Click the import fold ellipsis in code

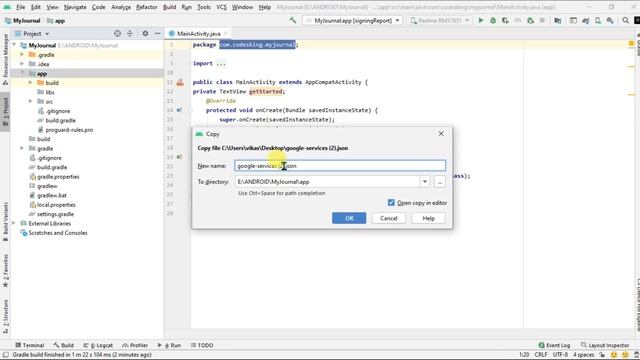[x=221, y=63]
